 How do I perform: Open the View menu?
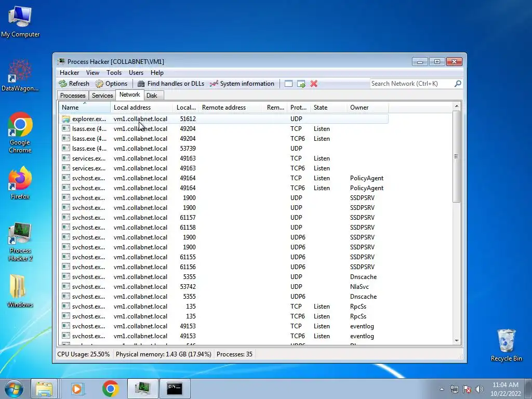click(92, 73)
